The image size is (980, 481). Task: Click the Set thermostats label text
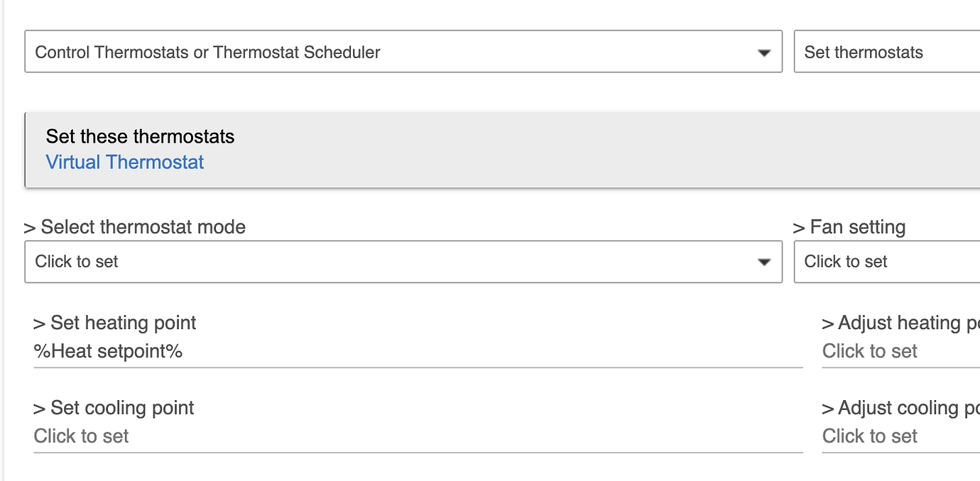[x=863, y=52]
